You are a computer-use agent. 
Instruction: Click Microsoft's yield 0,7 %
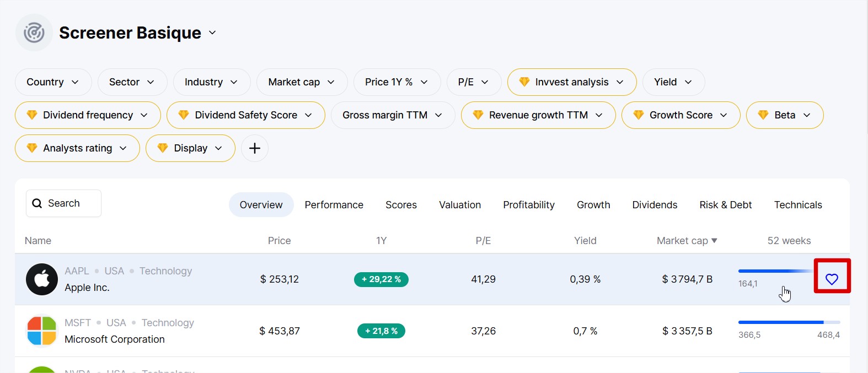click(x=586, y=331)
